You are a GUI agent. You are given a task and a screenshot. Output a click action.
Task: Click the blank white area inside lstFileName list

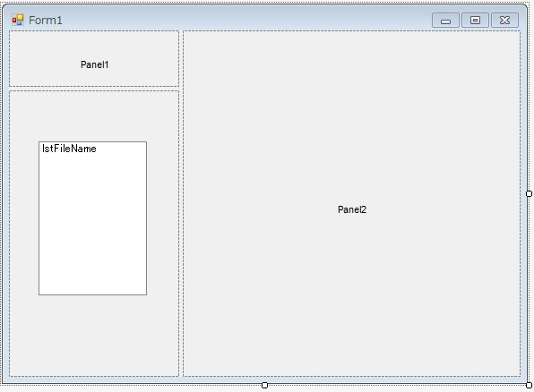pyautogui.click(x=92, y=225)
